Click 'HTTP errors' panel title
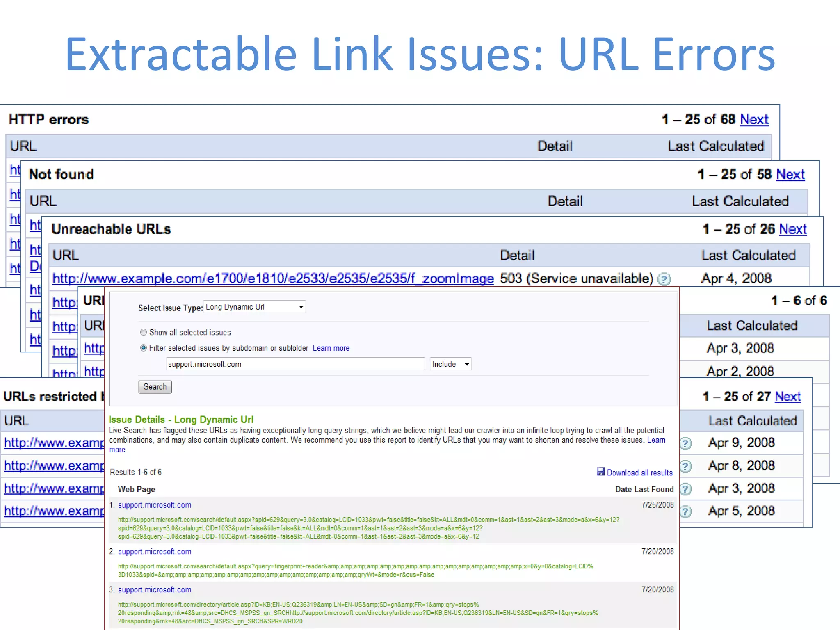 [49, 119]
